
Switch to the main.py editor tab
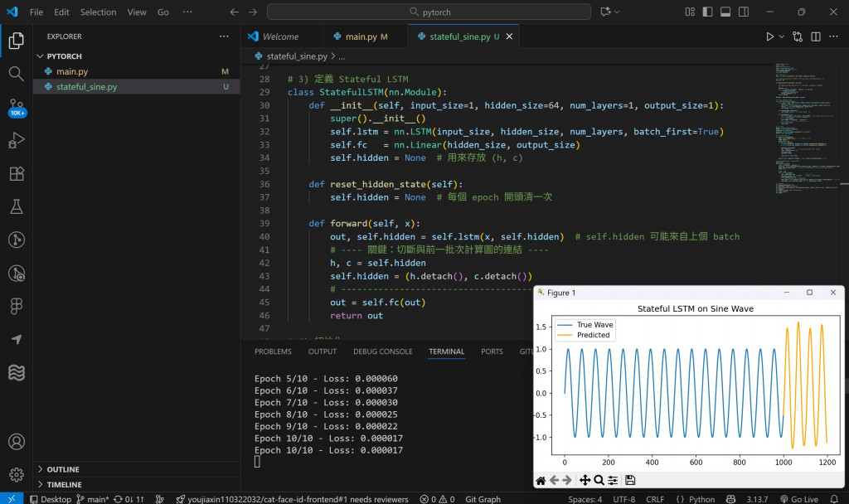tap(361, 36)
